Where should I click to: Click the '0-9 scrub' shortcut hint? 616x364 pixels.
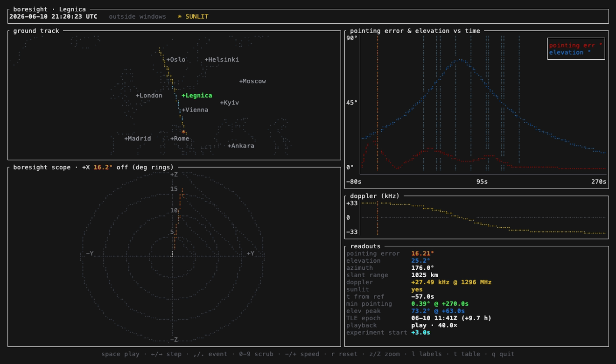[x=256, y=354]
